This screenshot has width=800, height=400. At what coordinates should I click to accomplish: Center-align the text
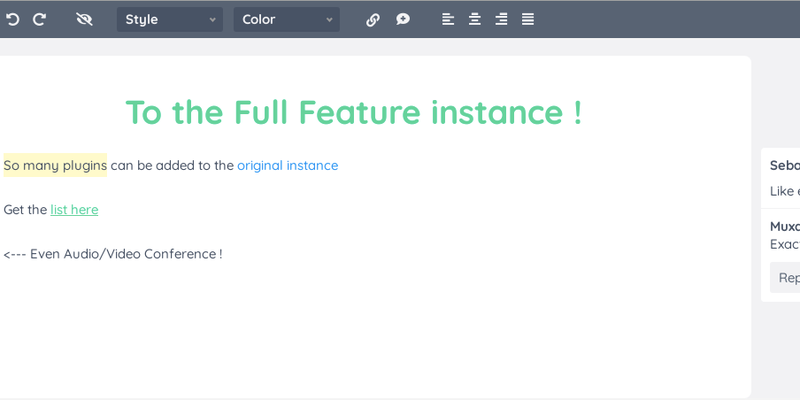point(474,19)
